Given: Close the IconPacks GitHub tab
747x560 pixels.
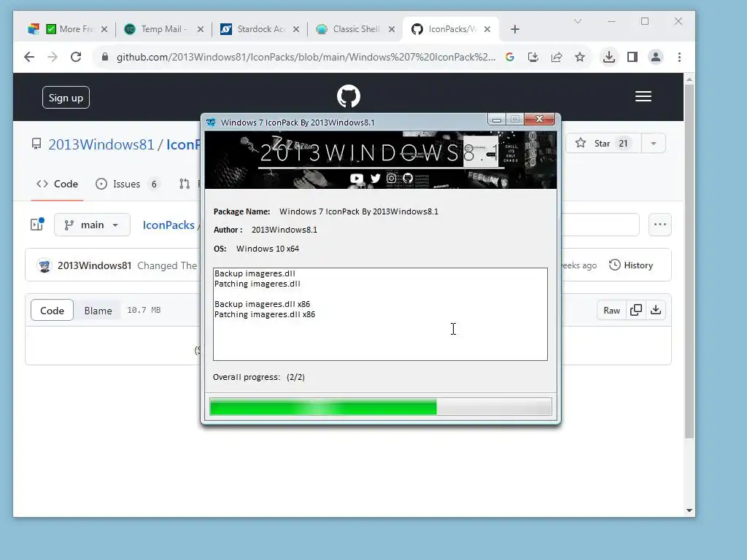Looking at the screenshot, I should pos(487,29).
